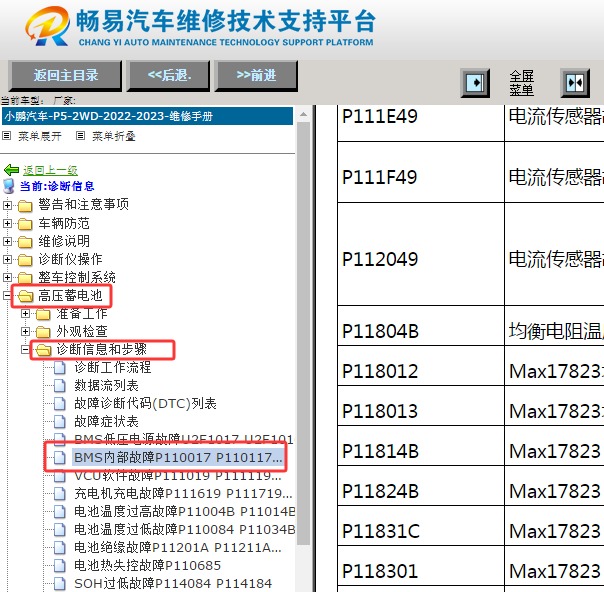
Task: Expand the 准备工作 subfolder node
Action: pos(25,314)
